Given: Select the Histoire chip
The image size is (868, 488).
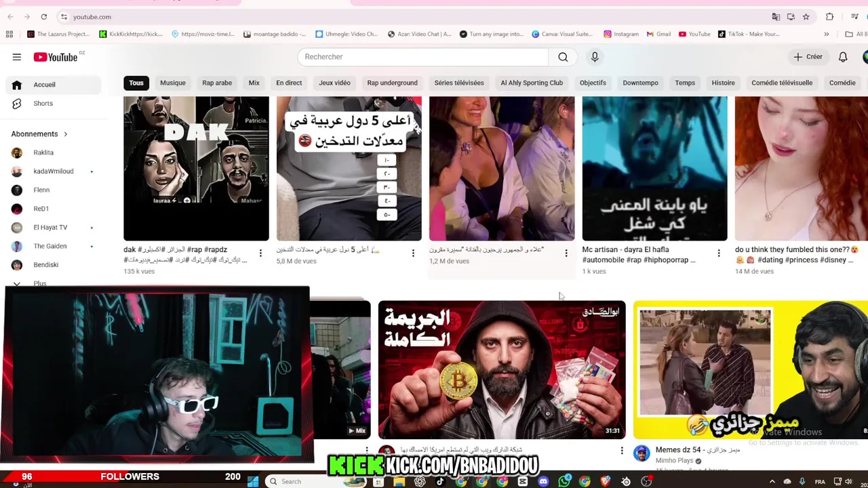Looking at the screenshot, I should (723, 83).
